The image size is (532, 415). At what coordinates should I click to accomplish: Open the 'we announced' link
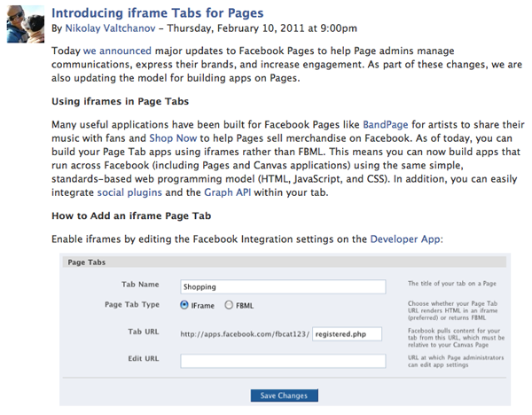[118, 51]
